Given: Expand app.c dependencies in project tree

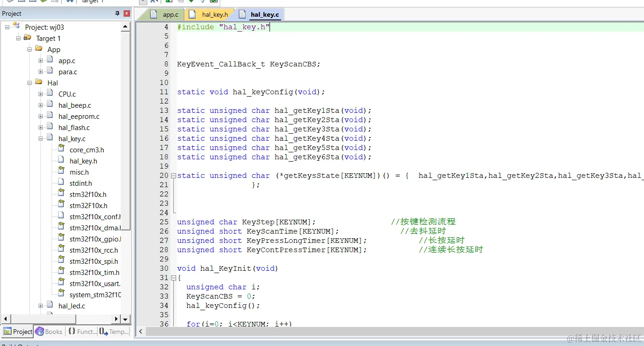Looking at the screenshot, I should click(40, 60).
